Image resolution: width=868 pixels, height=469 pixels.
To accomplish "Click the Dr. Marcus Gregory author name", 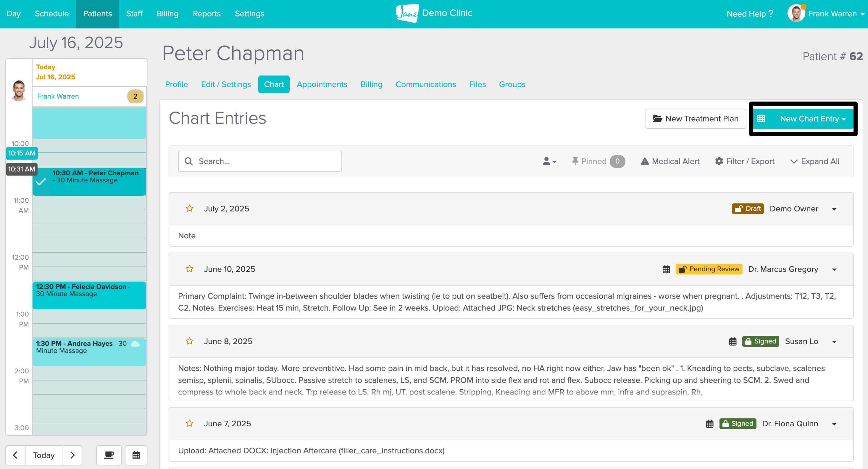I will coord(783,269).
